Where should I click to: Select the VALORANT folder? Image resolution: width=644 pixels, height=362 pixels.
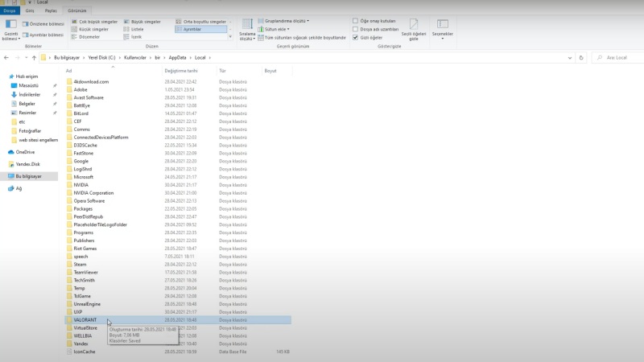point(178,319)
